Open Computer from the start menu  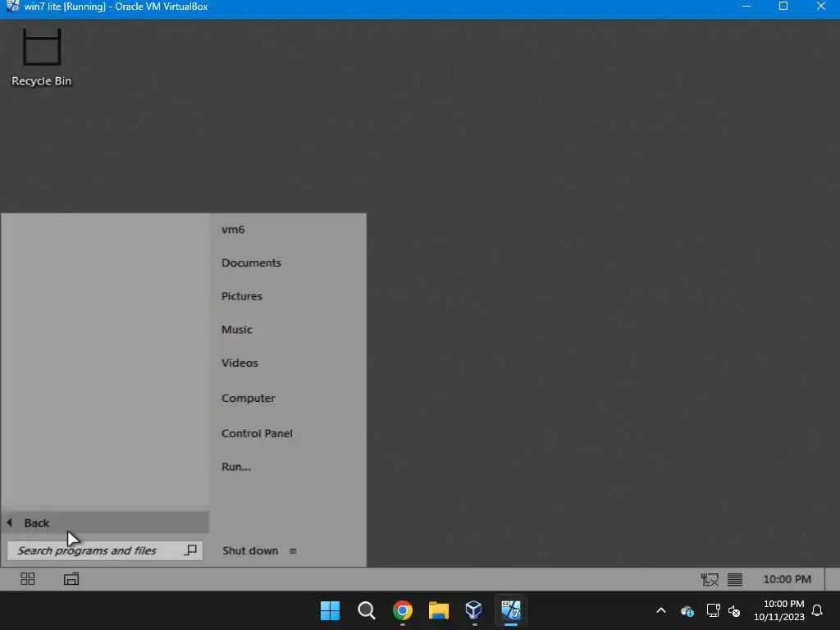pos(248,398)
